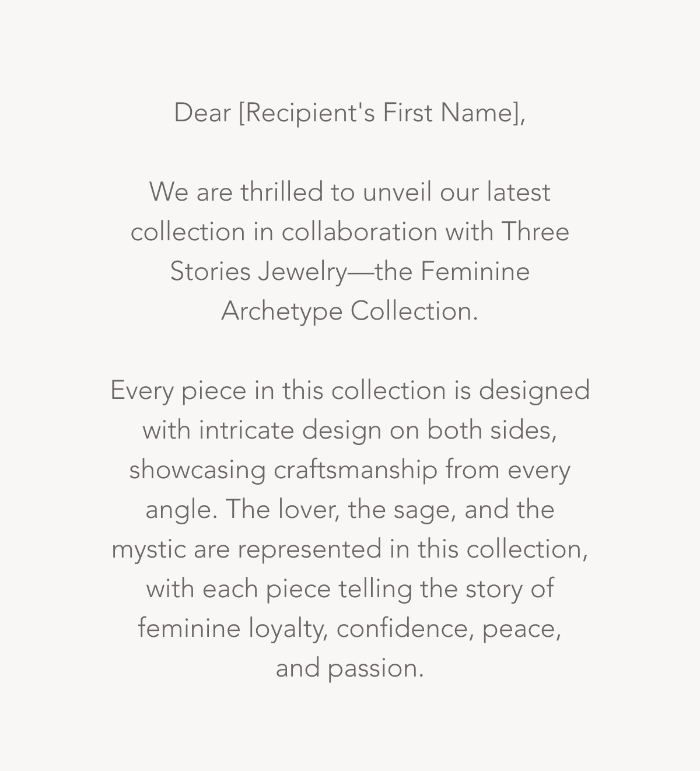Click the text 'We are thrilled to unveil our latest'
Image resolution: width=700 pixels, height=771 pixels.
click(x=350, y=192)
